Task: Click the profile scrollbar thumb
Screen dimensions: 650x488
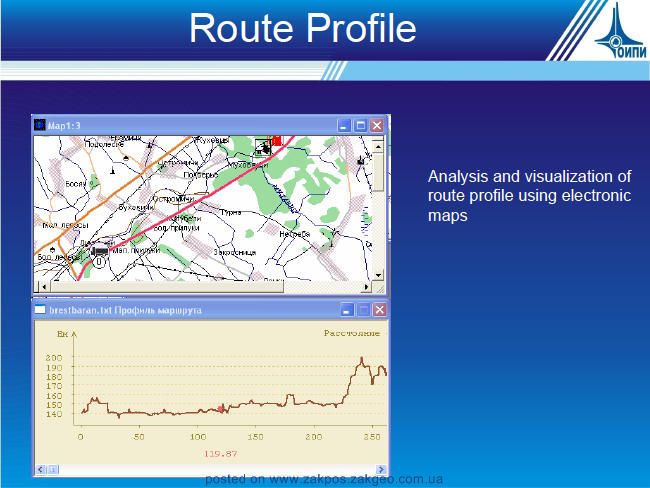Action: point(53,469)
